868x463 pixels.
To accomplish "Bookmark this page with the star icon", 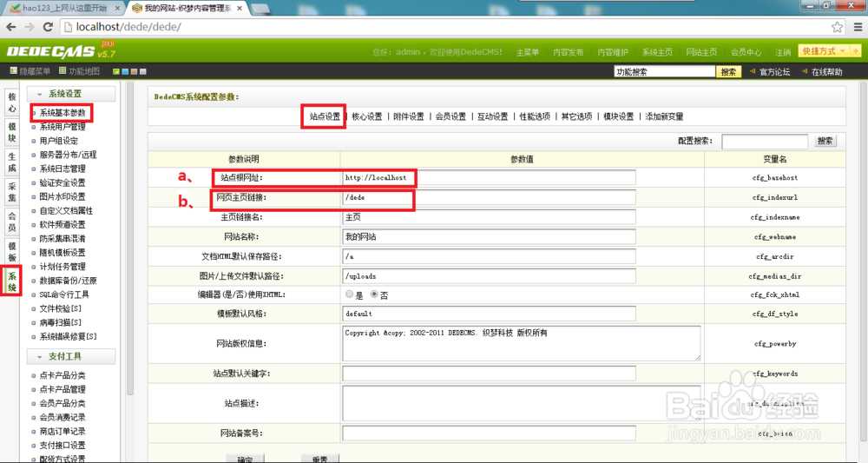I will tap(837, 27).
